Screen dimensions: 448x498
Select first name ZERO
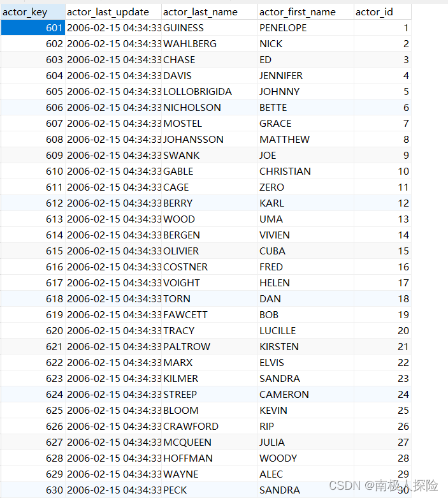(x=271, y=187)
